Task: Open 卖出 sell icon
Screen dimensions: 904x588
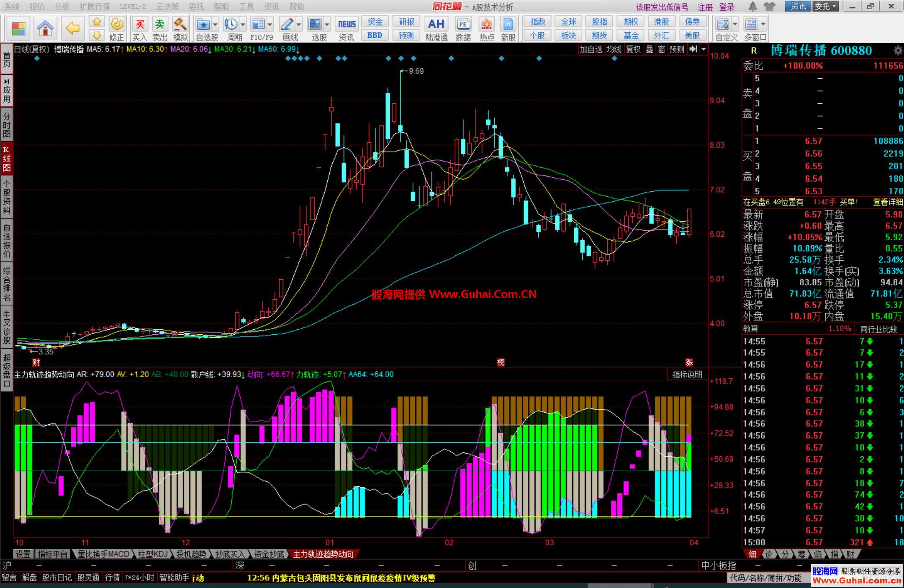Action: coord(159,29)
